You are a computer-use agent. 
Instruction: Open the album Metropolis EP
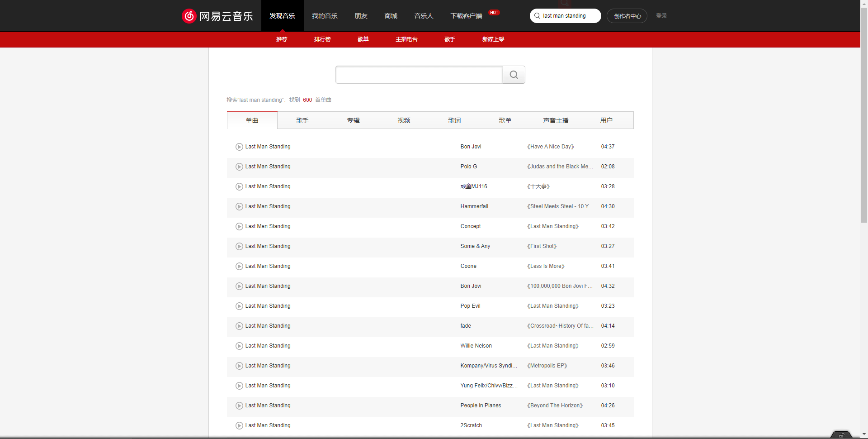tap(547, 366)
